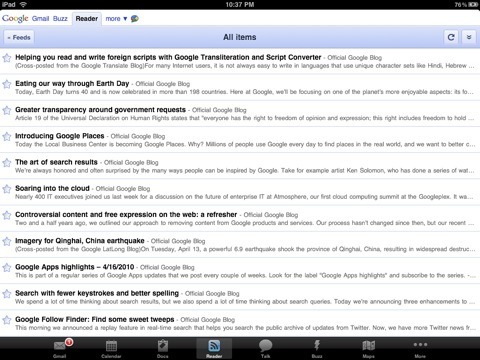The height and width of the screenshot is (360, 480).
Task: Refresh the All items list
Action: pyautogui.click(x=451, y=37)
